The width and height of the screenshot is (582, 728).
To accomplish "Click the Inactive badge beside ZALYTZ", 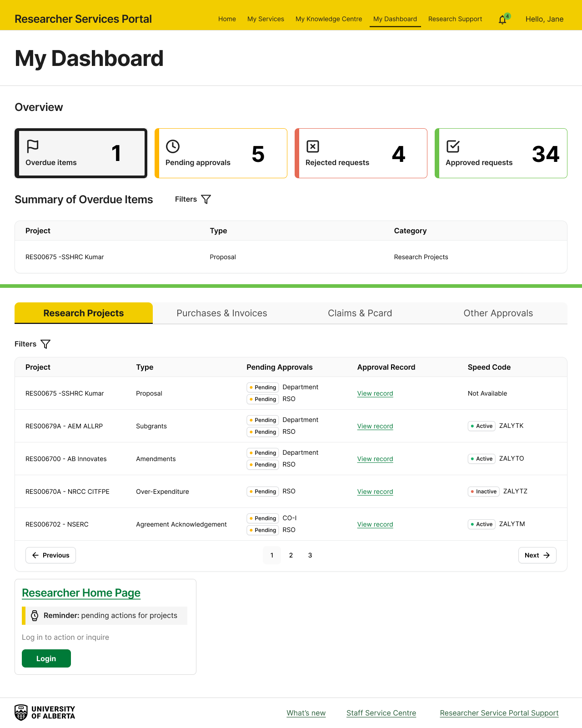I will pyautogui.click(x=484, y=492).
